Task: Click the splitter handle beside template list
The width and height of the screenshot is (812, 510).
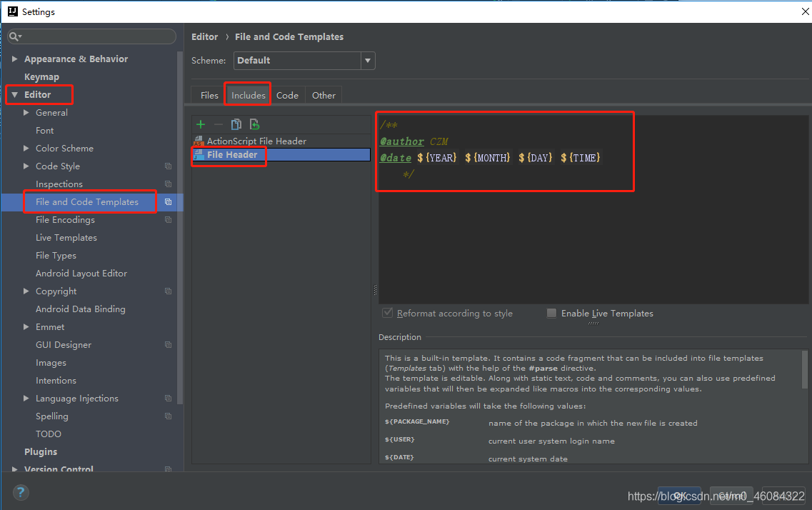Action: tap(375, 290)
